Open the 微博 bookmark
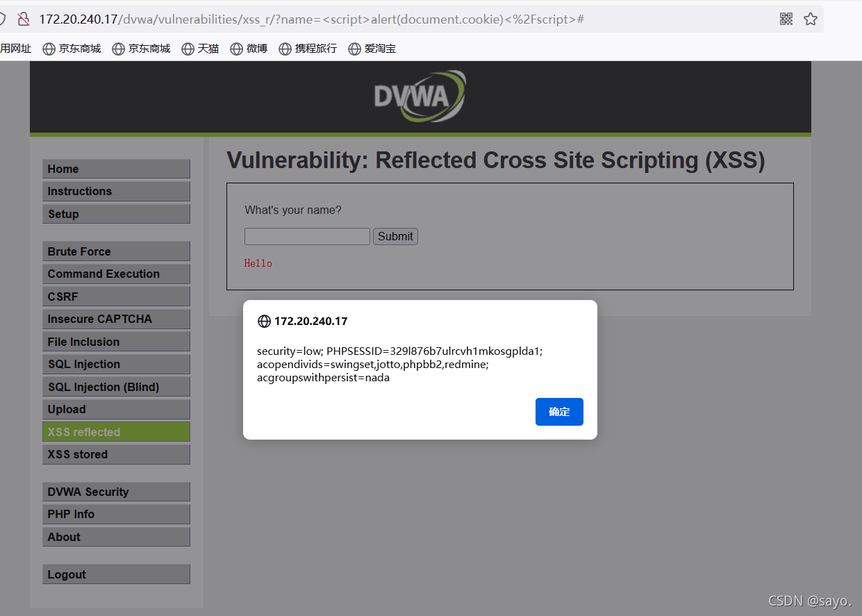The width and height of the screenshot is (862, 616). click(249, 49)
